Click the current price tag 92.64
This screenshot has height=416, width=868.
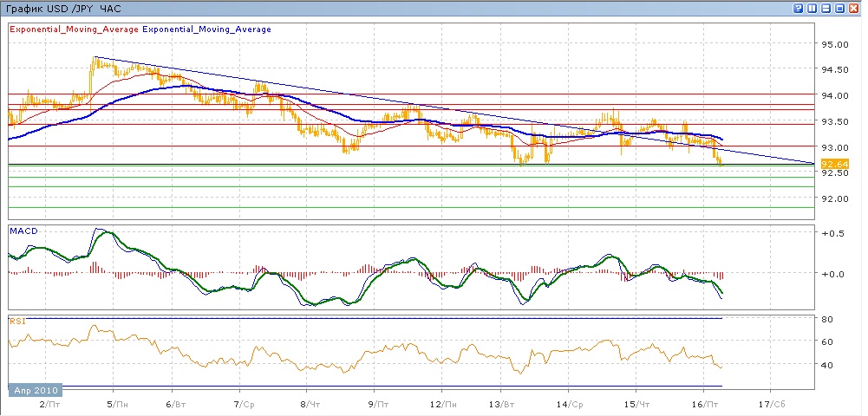[x=833, y=163]
